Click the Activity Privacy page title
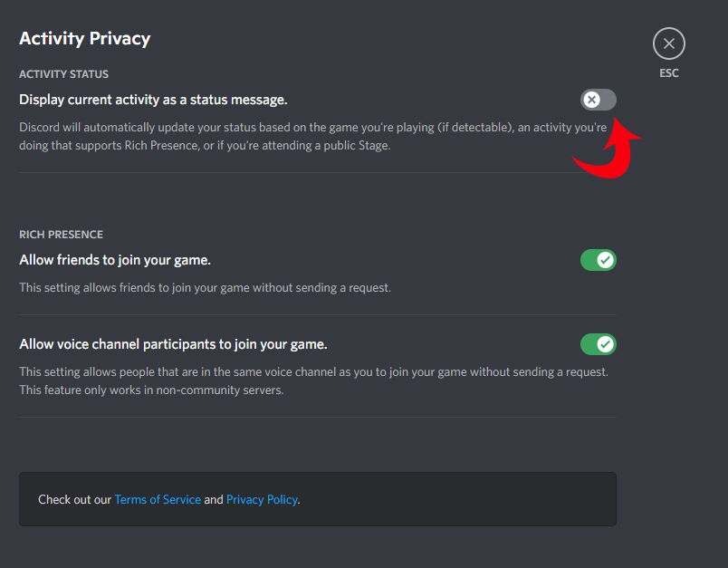This screenshot has width=728, height=568. point(84,38)
